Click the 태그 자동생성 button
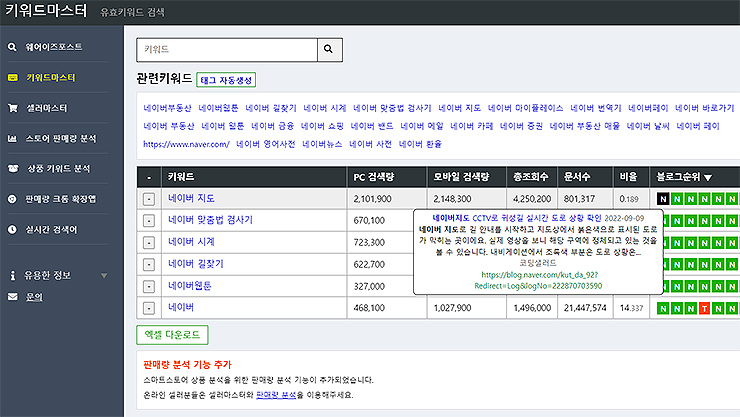Viewport: 740px width, 417px height. [x=226, y=80]
